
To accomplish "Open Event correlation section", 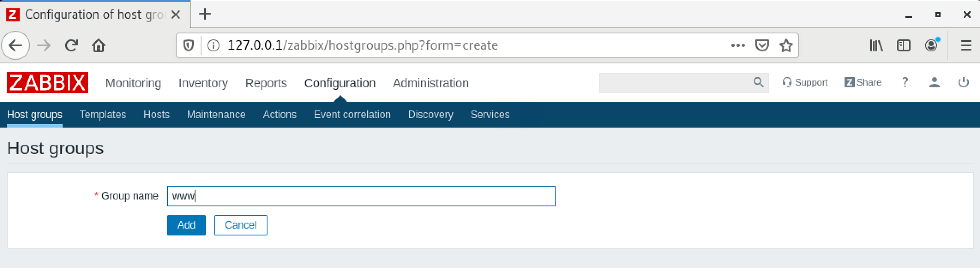I will [352, 115].
